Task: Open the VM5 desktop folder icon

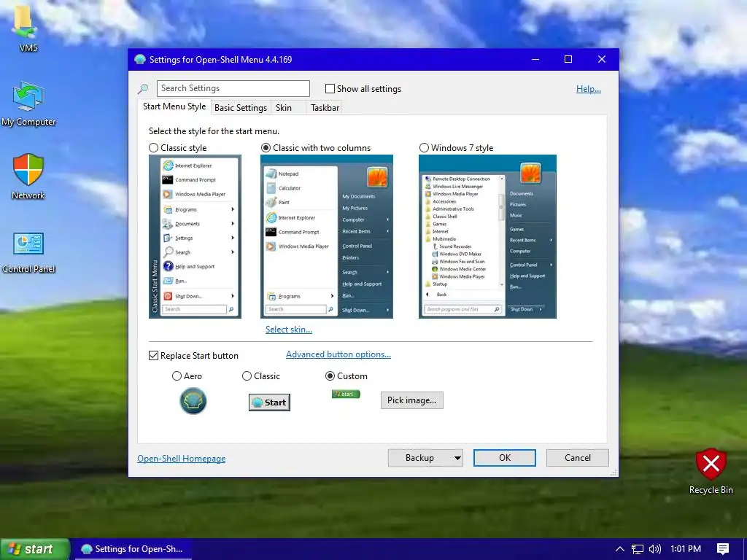Action: coord(24,23)
